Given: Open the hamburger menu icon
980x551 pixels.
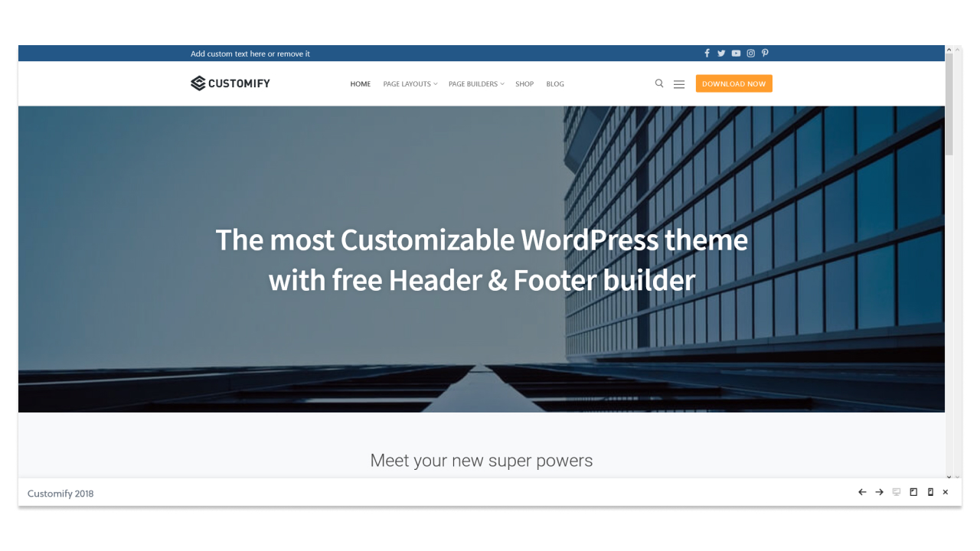Looking at the screenshot, I should (679, 83).
